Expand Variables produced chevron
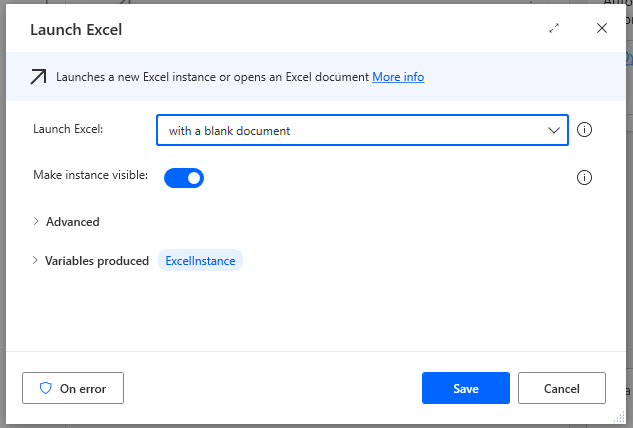The width and height of the screenshot is (633, 428). point(37,261)
